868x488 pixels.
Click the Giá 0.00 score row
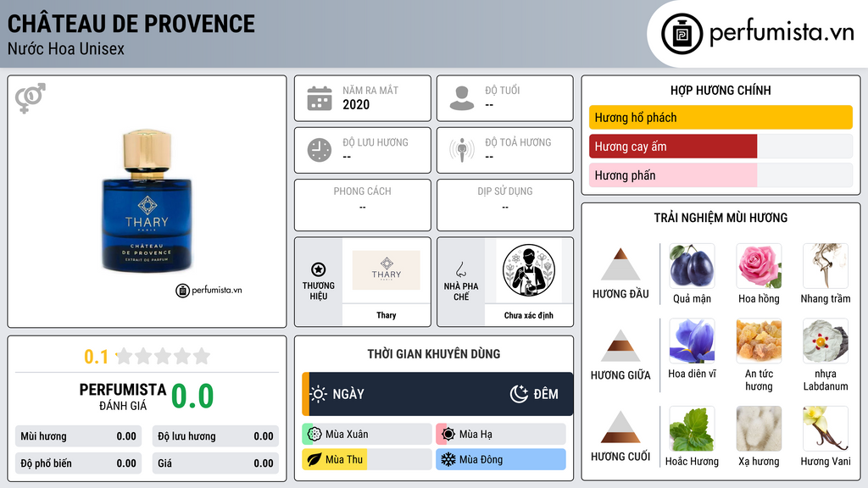[215, 463]
